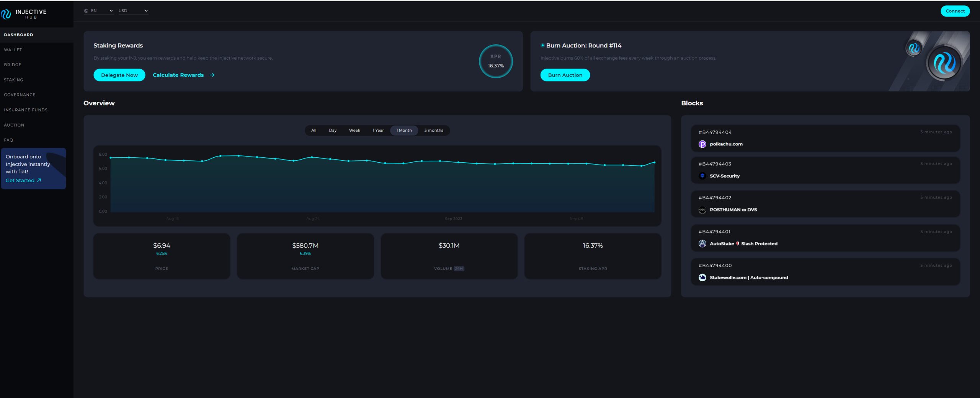The image size is (980, 398).
Task: Click the Connect wallet button
Action: tap(955, 11)
